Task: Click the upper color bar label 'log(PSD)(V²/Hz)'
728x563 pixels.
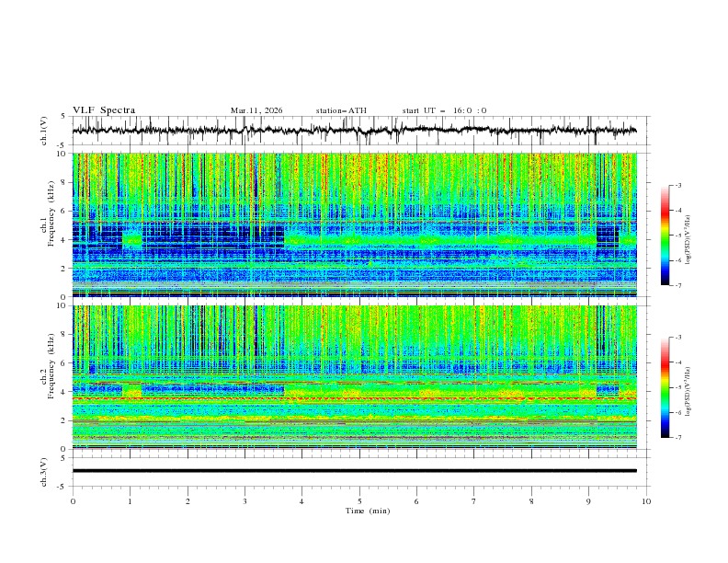Action: [688, 240]
